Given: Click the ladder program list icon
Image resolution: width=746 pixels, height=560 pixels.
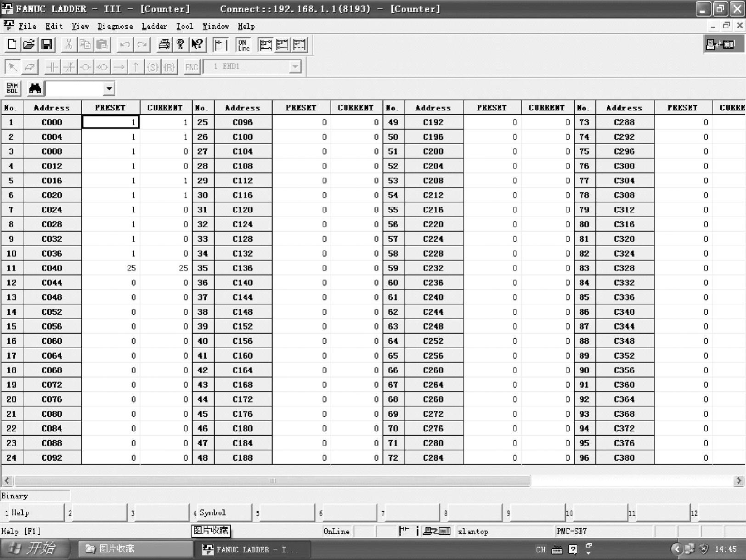Looking at the screenshot, I should [220, 45].
